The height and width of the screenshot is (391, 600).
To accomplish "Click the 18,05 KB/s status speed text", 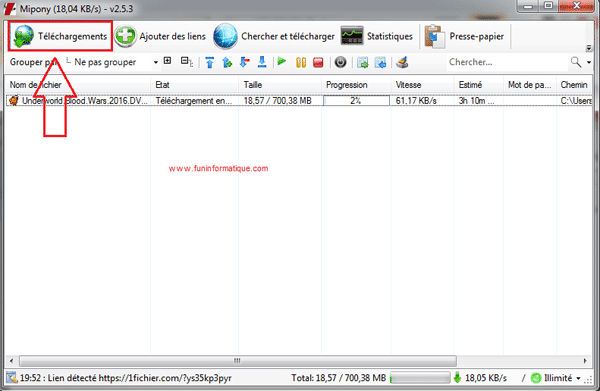I will pos(486,378).
